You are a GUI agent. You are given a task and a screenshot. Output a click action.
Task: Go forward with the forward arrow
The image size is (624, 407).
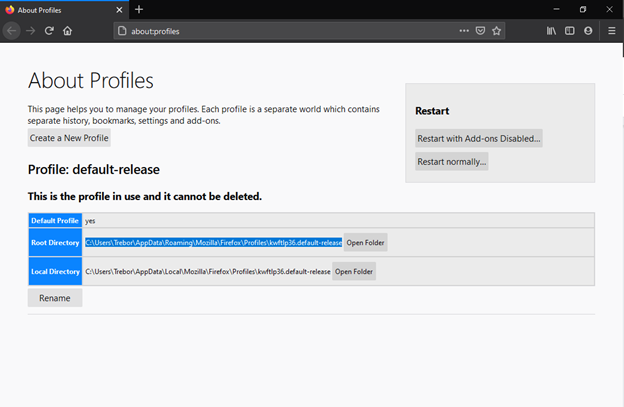31,31
